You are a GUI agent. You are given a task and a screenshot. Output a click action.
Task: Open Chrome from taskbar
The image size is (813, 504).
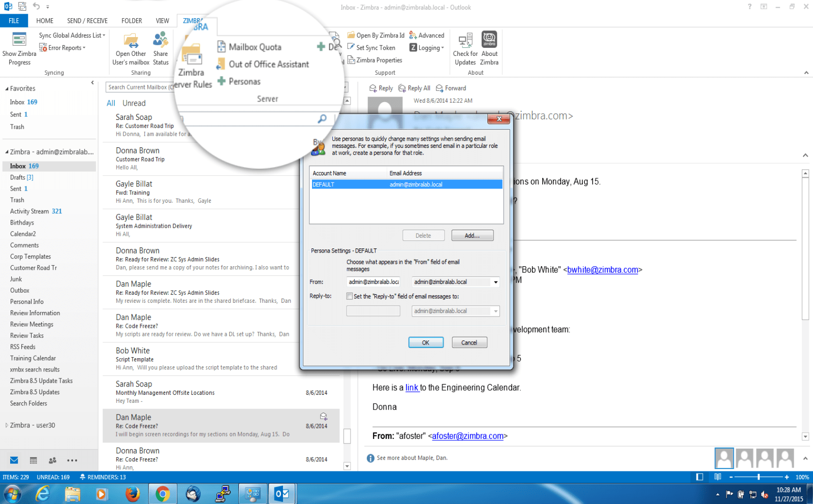163,493
